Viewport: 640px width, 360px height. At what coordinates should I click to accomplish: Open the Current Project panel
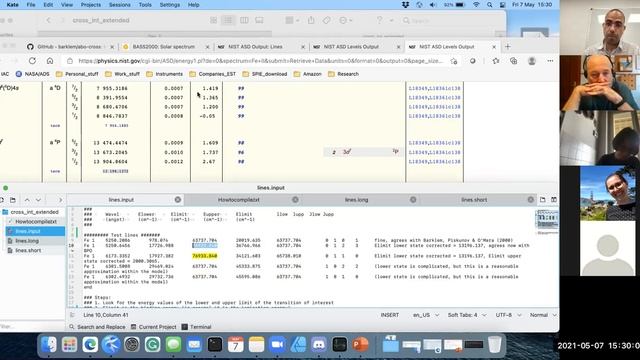click(153, 327)
